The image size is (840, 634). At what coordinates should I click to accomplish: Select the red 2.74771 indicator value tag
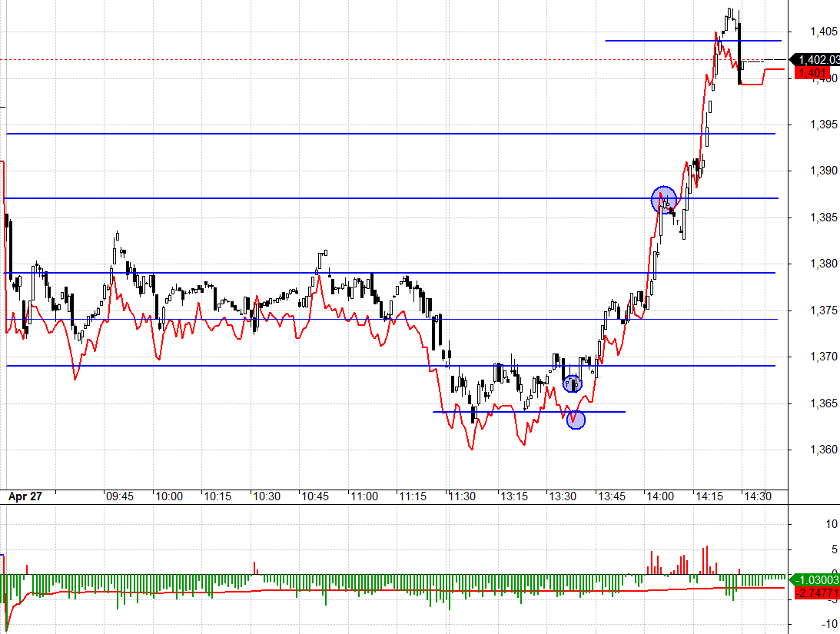[818, 593]
